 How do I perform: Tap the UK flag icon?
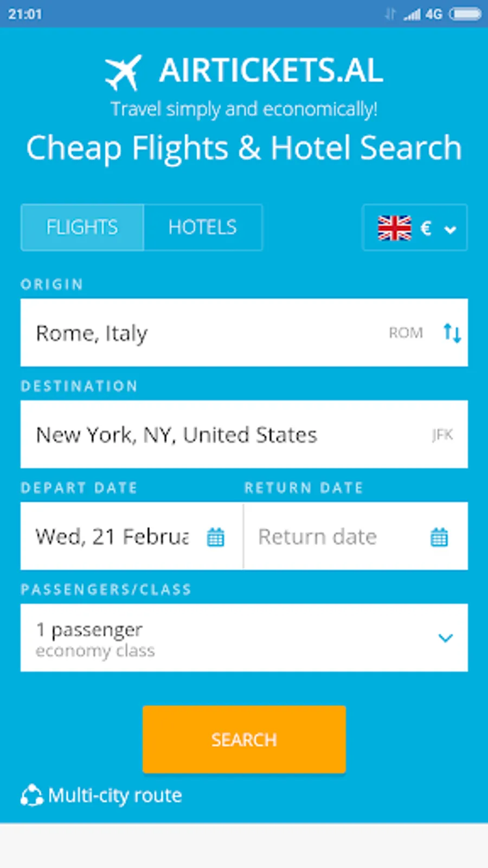pyautogui.click(x=394, y=228)
